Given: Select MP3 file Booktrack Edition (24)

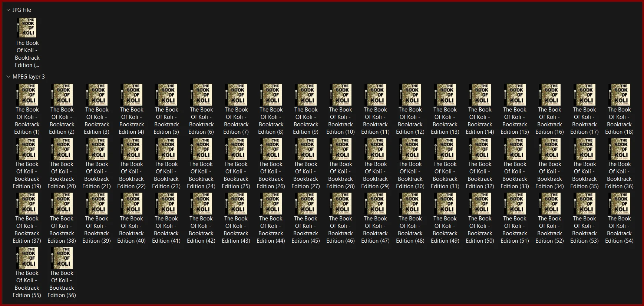Looking at the screenshot, I should 201,164.
